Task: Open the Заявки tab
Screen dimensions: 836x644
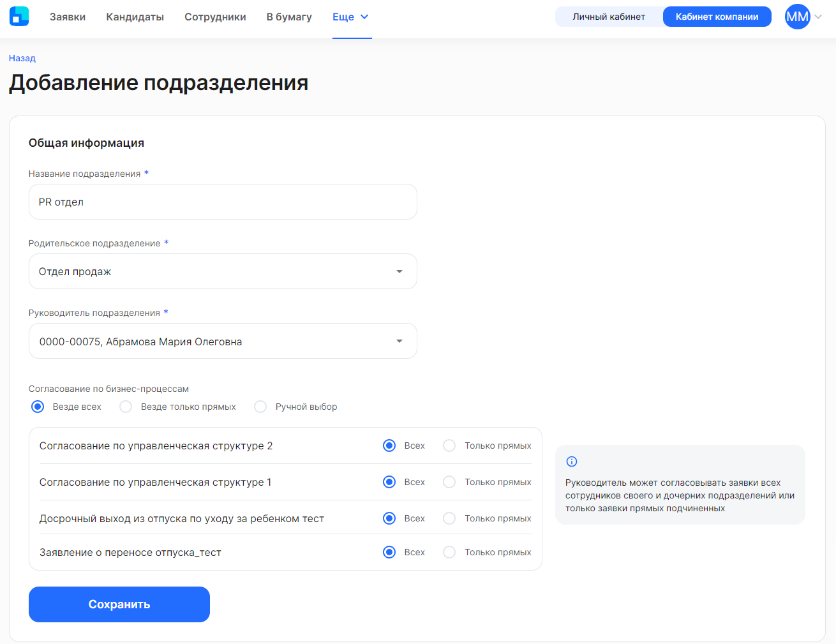Action: (68, 17)
